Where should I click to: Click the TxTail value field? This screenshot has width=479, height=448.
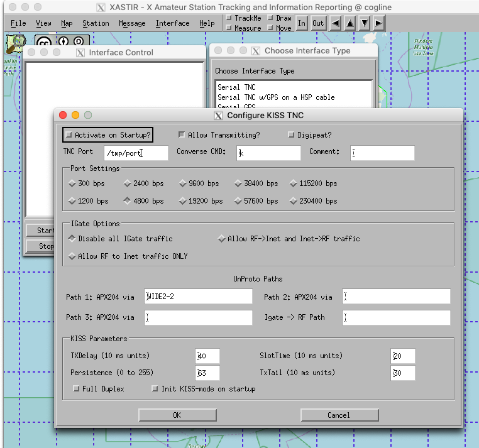click(x=403, y=373)
